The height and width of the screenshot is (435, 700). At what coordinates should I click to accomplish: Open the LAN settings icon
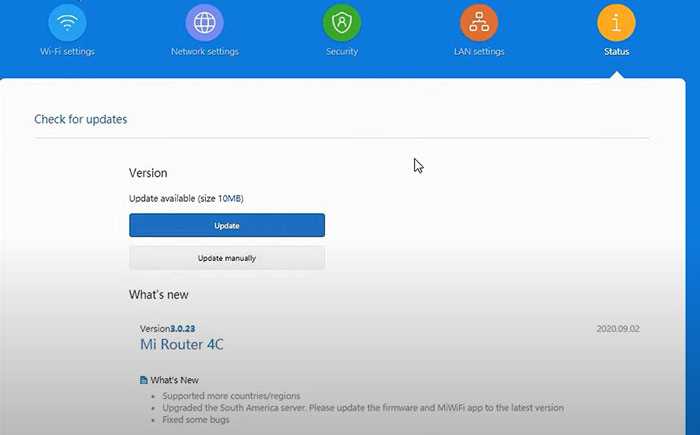pos(479,22)
